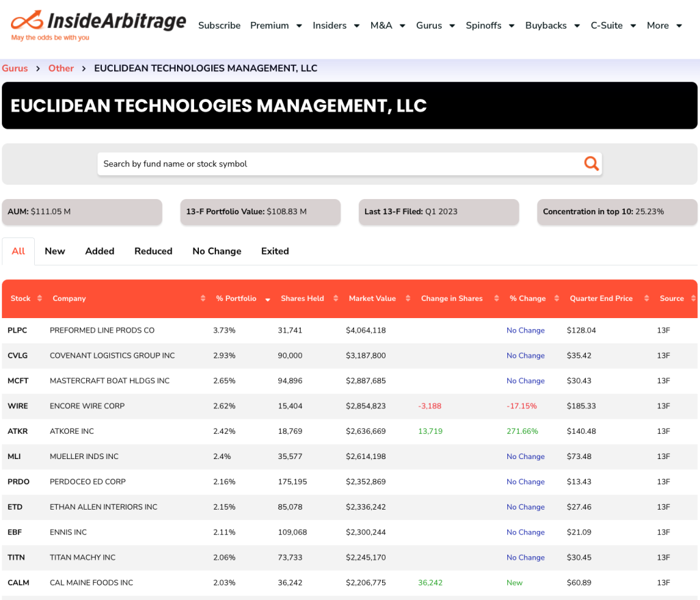The height and width of the screenshot is (600, 700).
Task: Click the $185.33 quarter end price
Action: click(581, 406)
